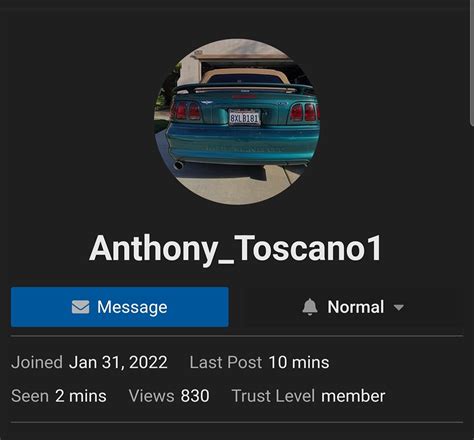The height and width of the screenshot is (440, 474).
Task: Select the Normal notification level text
Action: click(x=356, y=307)
